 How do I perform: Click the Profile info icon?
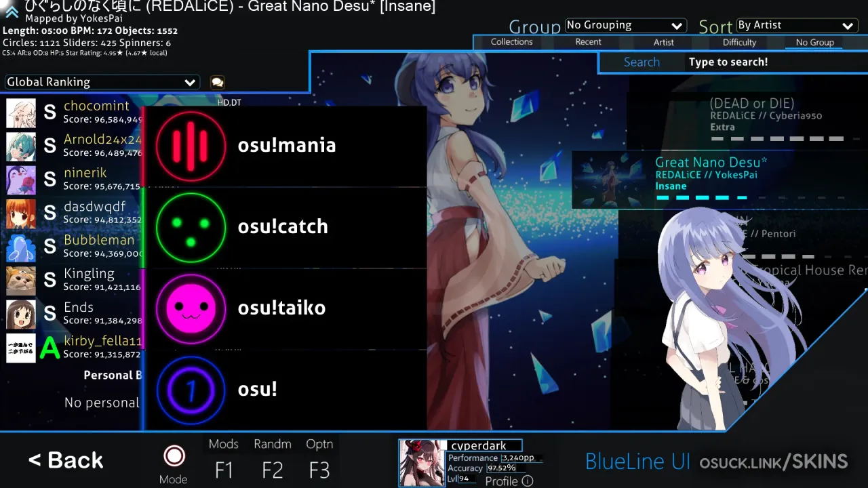point(528,481)
